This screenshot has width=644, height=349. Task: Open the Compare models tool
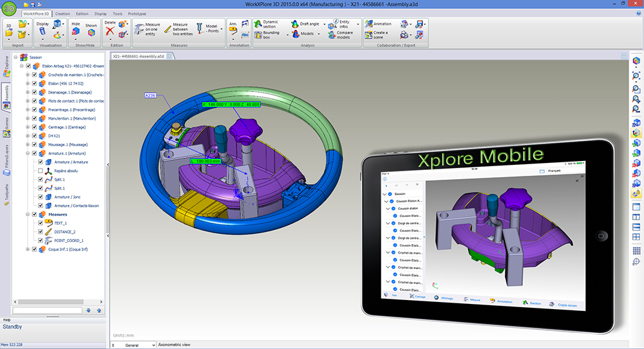click(x=341, y=35)
